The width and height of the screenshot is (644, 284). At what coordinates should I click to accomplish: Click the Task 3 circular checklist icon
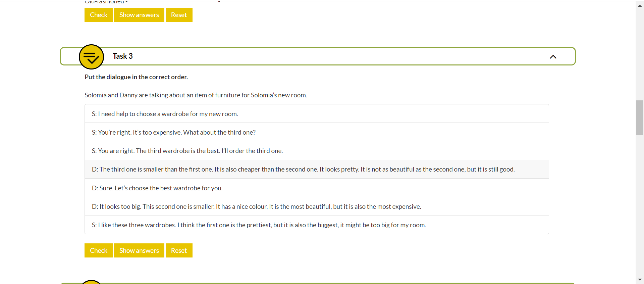pos(91,57)
